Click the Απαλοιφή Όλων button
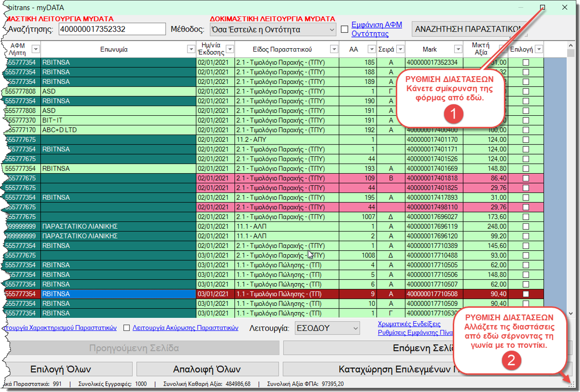 click(x=207, y=369)
